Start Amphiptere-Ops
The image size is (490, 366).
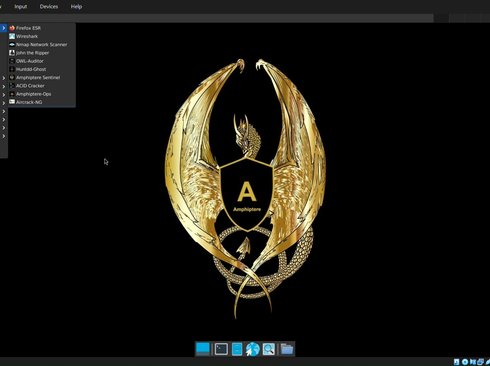[x=41, y=94]
